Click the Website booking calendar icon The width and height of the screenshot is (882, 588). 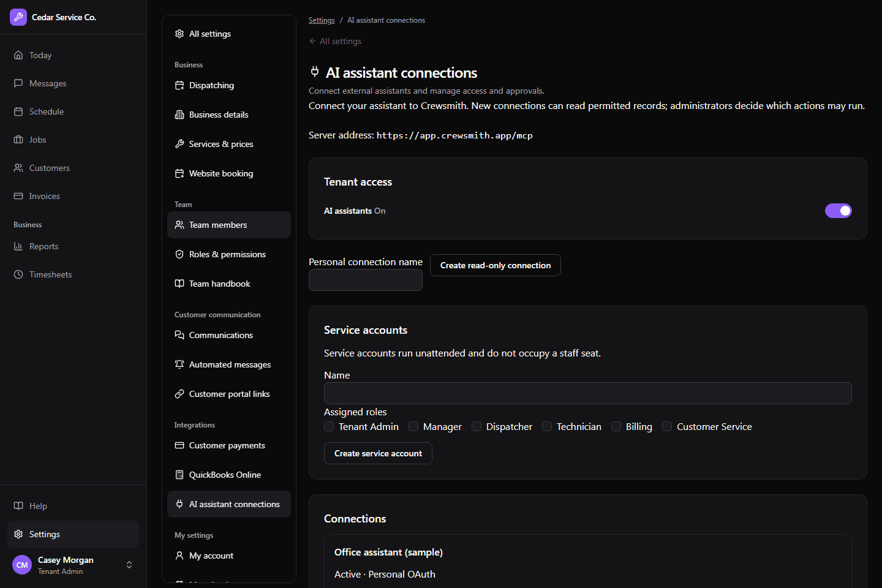[x=179, y=173]
